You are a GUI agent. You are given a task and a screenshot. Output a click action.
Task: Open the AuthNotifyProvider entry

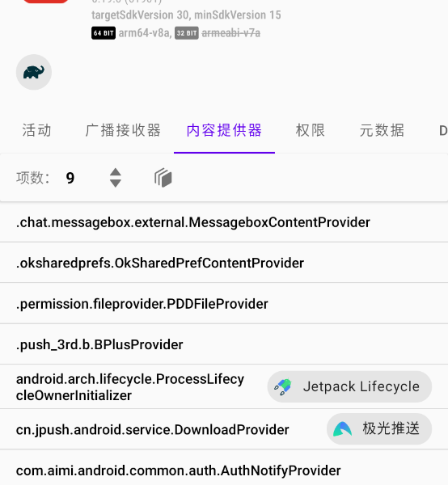click(224, 470)
